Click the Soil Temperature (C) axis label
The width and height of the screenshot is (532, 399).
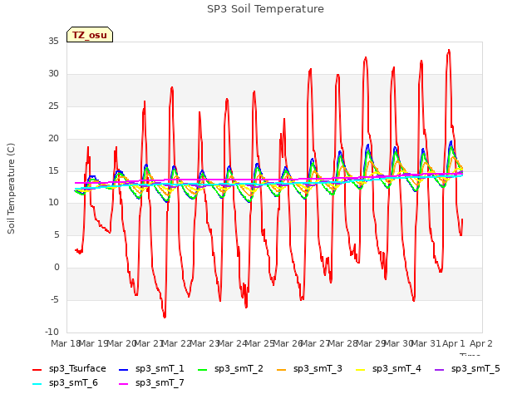click(x=11, y=189)
